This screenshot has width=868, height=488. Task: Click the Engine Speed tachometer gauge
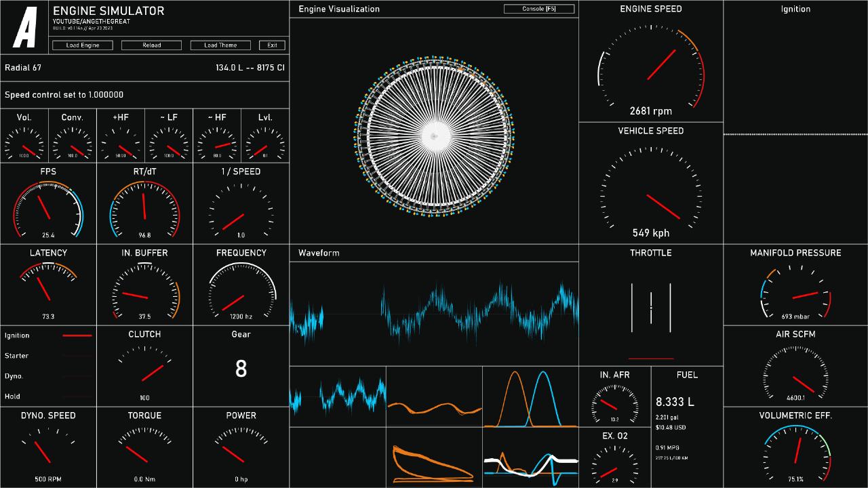(650, 68)
